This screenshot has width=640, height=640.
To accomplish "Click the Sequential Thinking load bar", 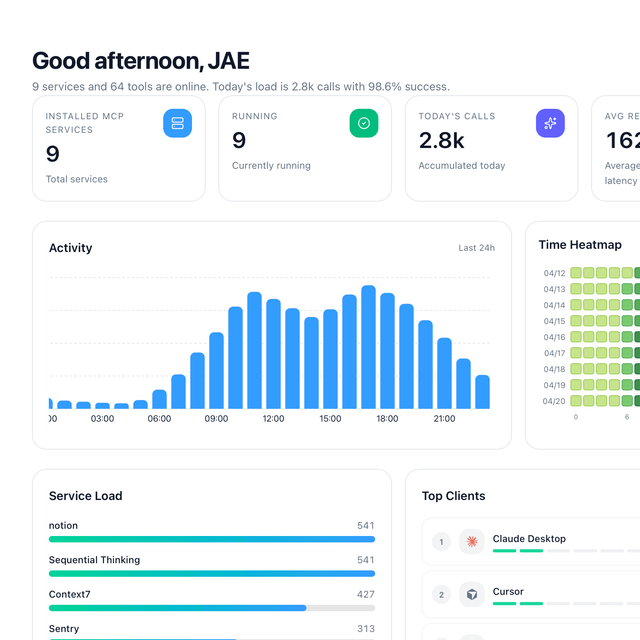I will (212, 573).
